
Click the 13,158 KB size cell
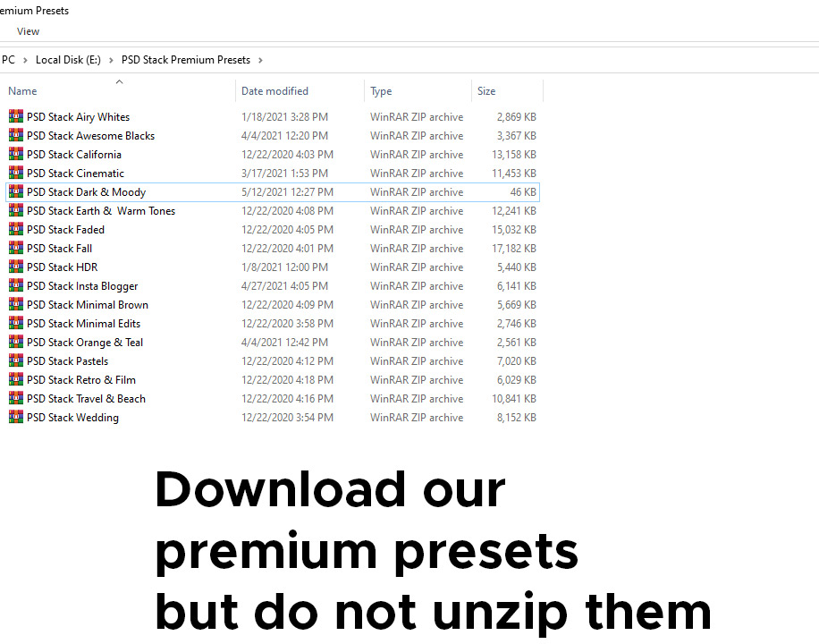(x=514, y=155)
